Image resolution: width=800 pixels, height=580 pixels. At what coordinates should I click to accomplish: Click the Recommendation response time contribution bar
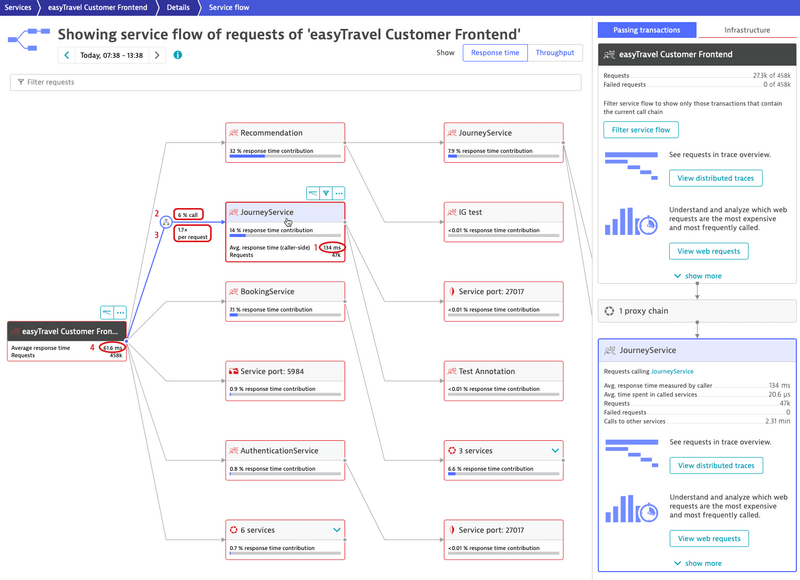tap(285, 157)
